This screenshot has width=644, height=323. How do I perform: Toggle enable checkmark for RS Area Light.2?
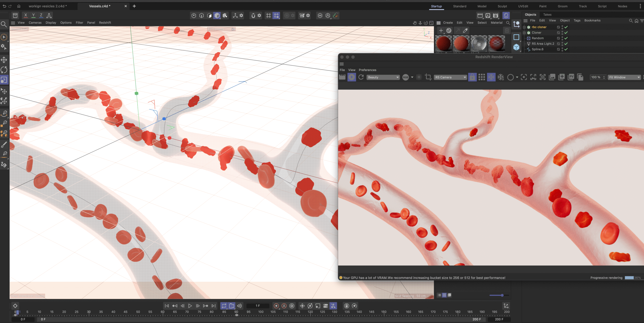(x=566, y=44)
